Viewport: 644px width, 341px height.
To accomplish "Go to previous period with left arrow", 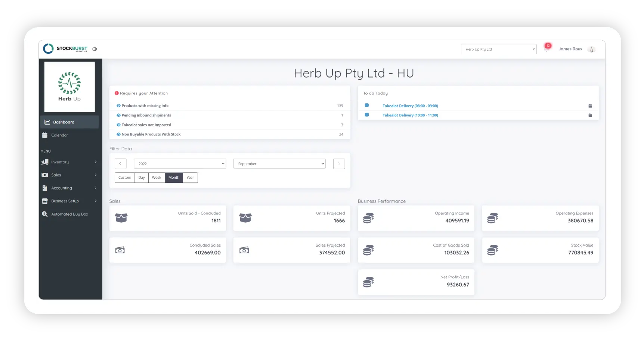I will coord(120,164).
